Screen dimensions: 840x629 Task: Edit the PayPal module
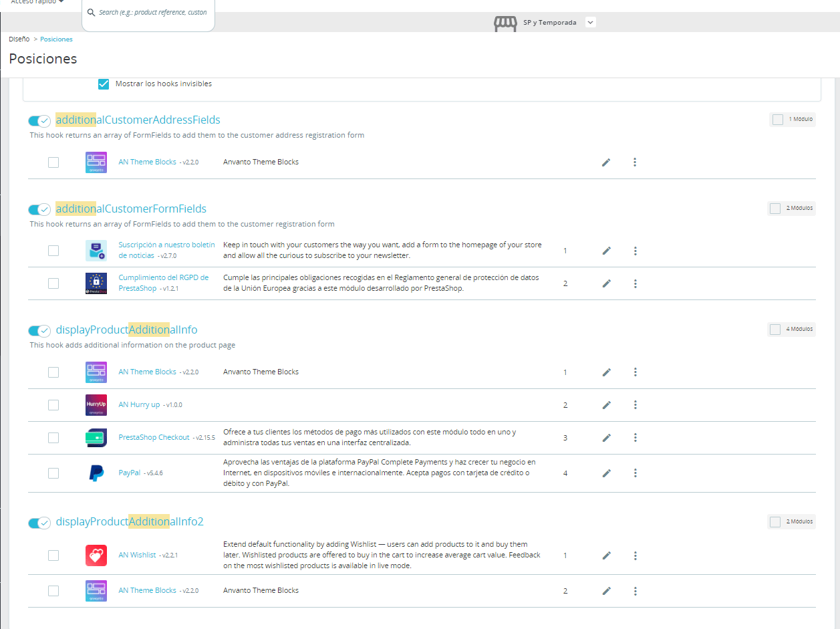[x=606, y=473]
